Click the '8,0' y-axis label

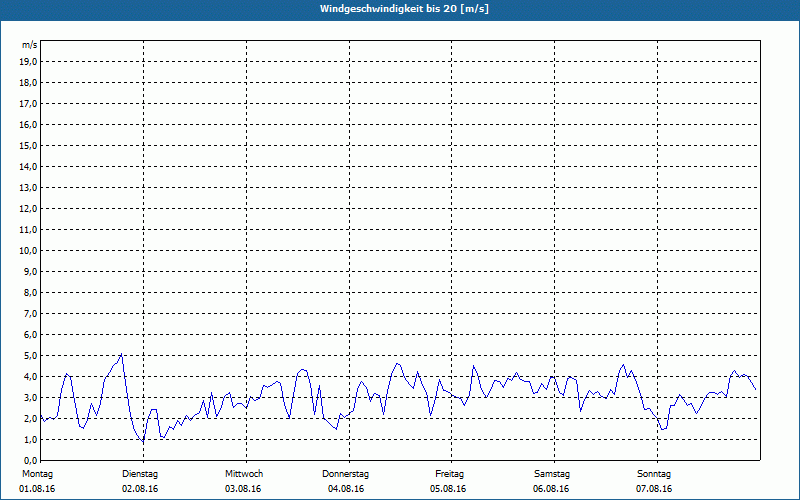click(x=30, y=293)
